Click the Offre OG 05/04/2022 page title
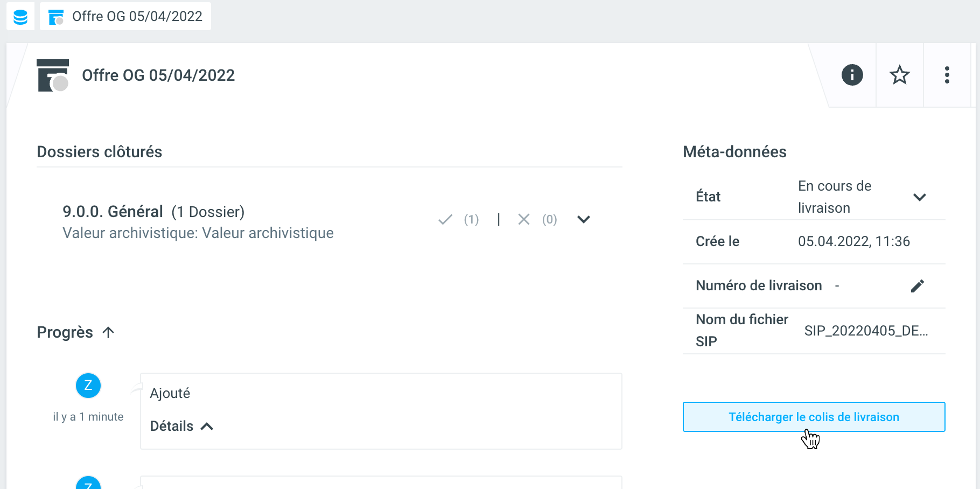 coord(158,75)
